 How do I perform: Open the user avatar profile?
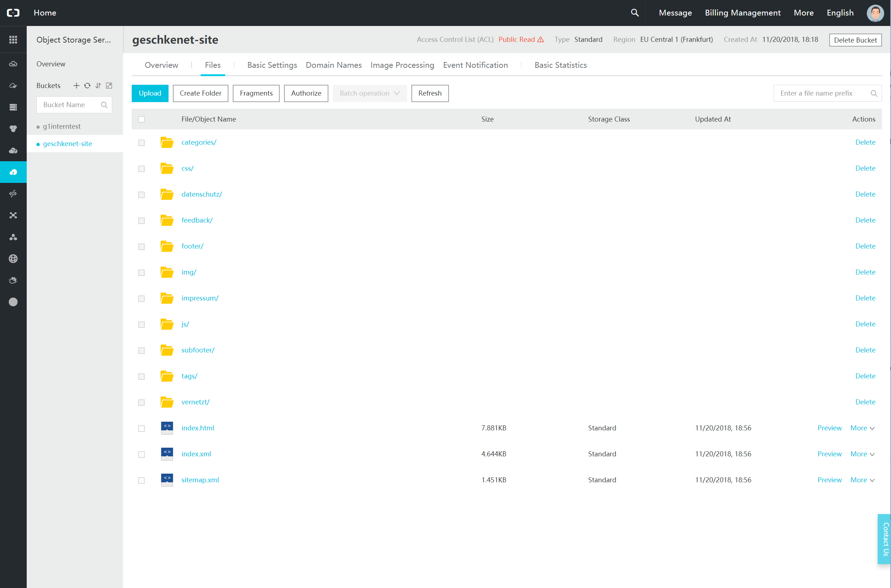click(875, 13)
